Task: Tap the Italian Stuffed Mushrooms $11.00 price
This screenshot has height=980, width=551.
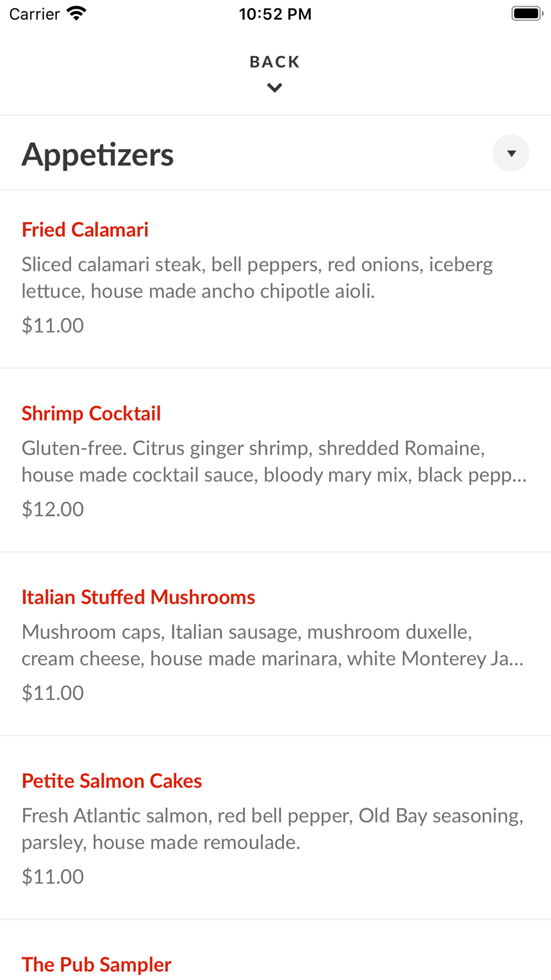Action: 53,693
